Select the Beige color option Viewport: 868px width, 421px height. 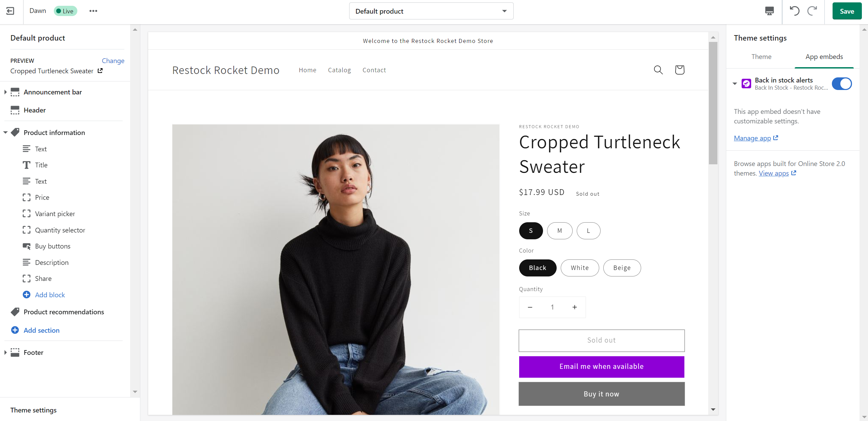(622, 268)
